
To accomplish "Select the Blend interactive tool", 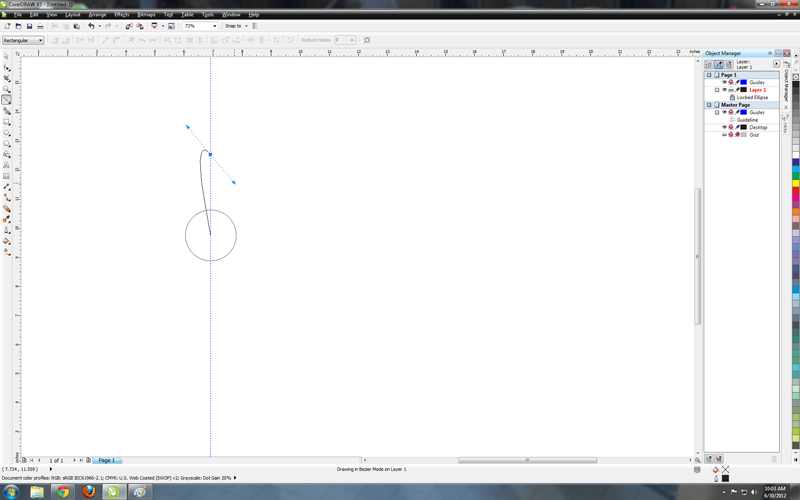I will 7,208.
